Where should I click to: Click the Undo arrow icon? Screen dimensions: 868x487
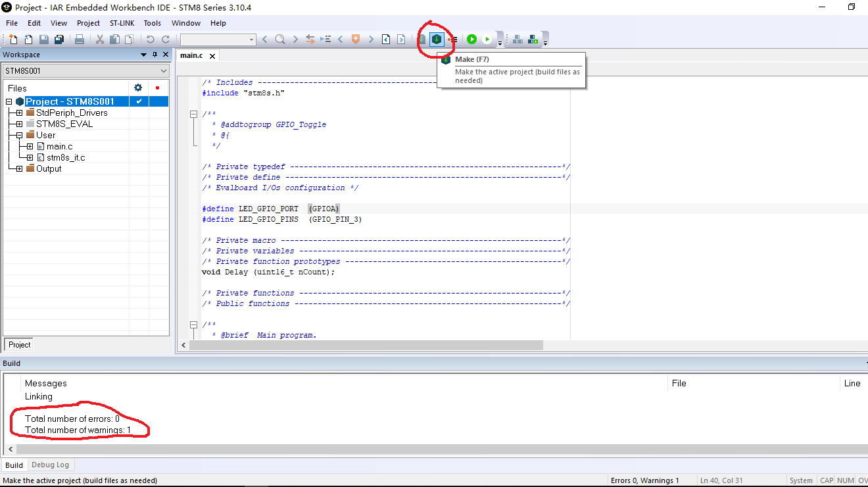coord(150,39)
